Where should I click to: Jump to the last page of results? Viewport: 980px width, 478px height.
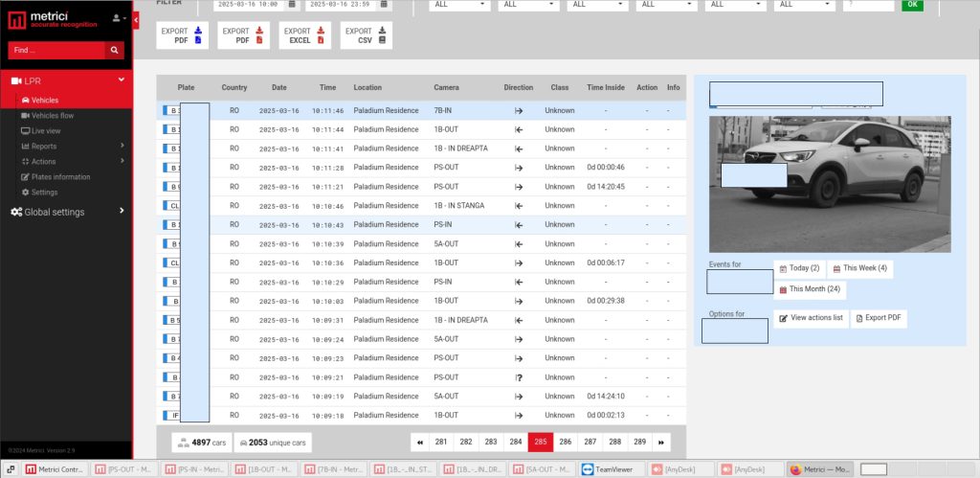pos(661,442)
